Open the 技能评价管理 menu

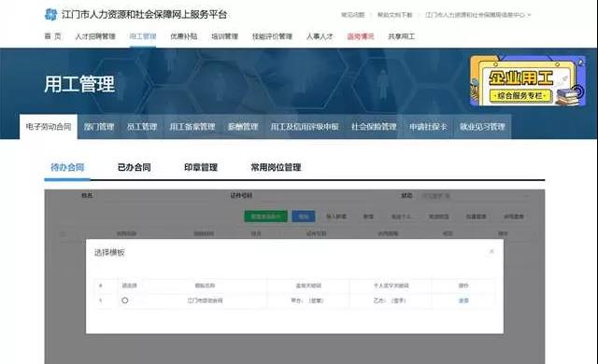tap(272, 36)
